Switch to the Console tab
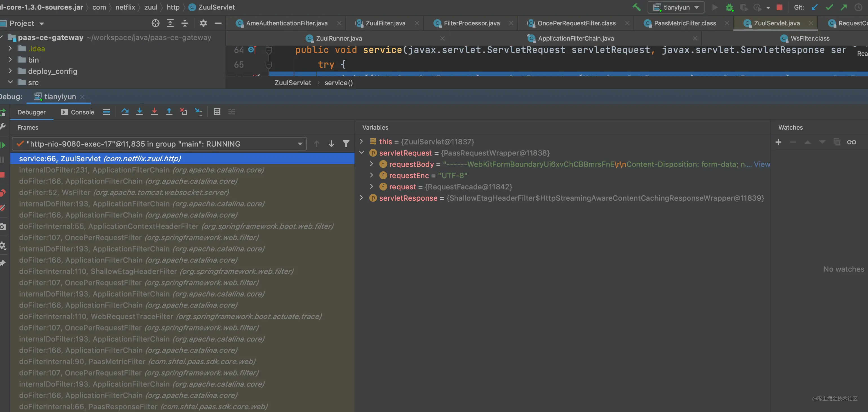This screenshot has height=412, width=868. [77, 112]
